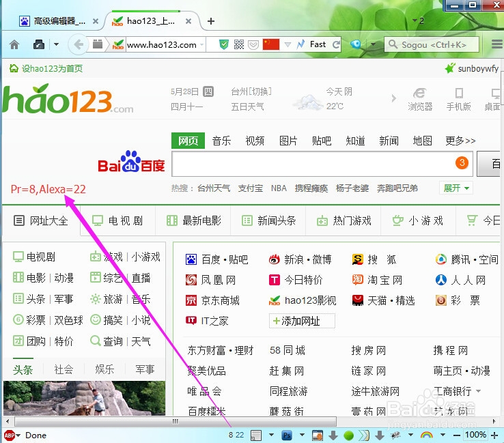The height and width of the screenshot is (443, 504).
Task: Open the URL bar dropdown arrow
Action: pyautogui.click(x=201, y=44)
